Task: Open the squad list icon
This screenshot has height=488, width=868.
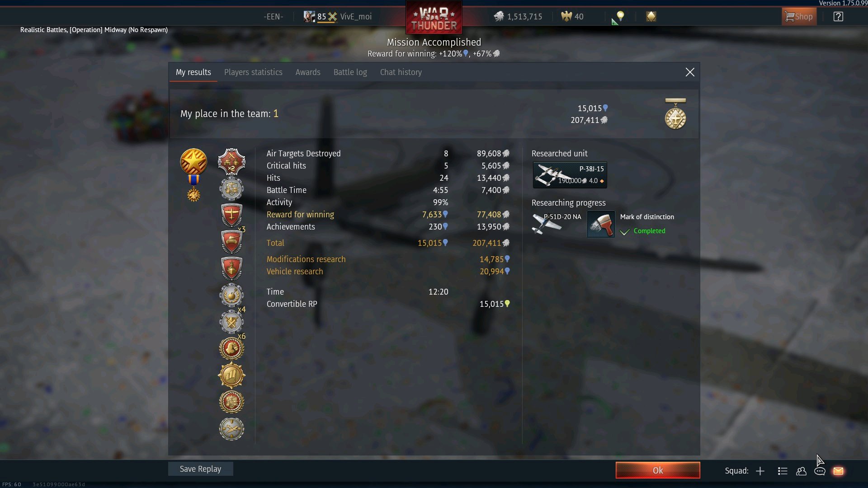Action: click(x=783, y=471)
